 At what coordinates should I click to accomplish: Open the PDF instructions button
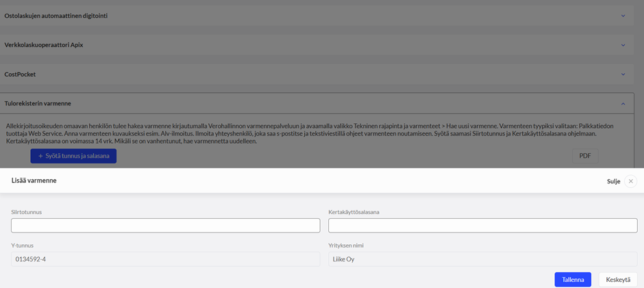(585, 156)
